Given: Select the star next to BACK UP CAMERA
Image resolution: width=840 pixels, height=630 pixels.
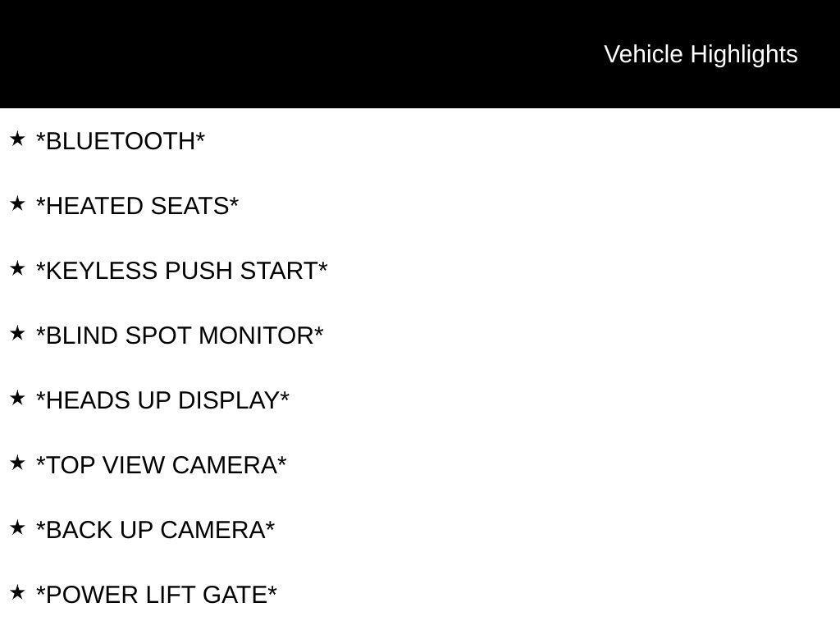Looking at the screenshot, I should [x=17, y=527].
